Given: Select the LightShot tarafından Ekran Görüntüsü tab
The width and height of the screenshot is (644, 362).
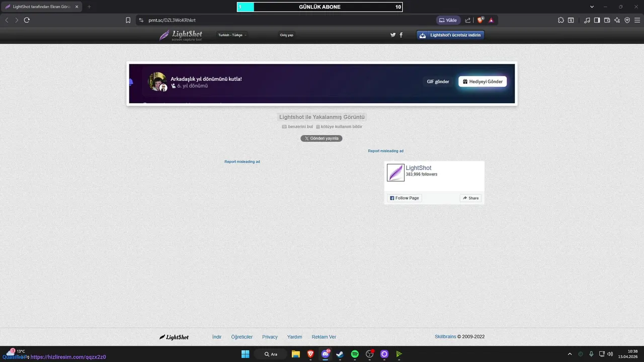Looking at the screenshot, I should [42, 7].
